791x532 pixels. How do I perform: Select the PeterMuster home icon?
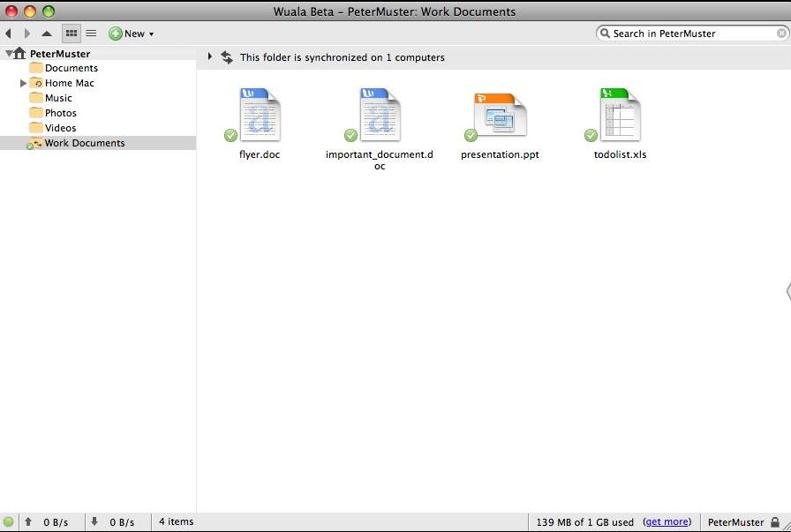point(19,53)
